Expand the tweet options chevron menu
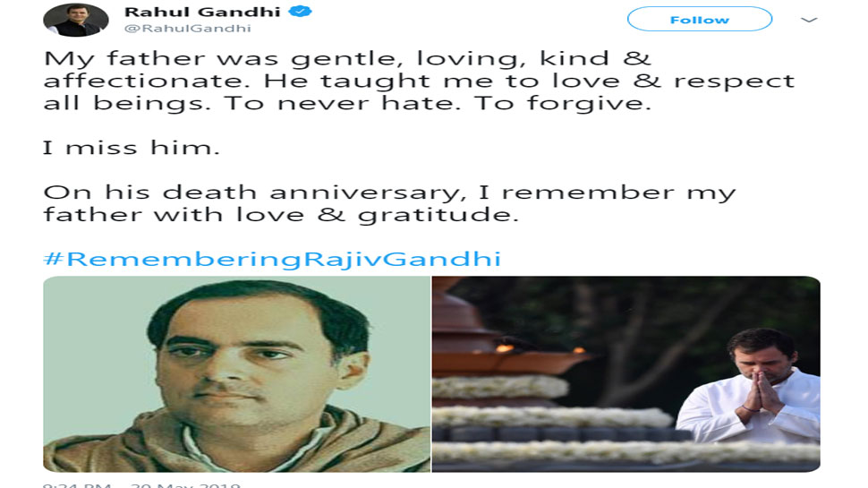The width and height of the screenshot is (868, 488). 809,20
